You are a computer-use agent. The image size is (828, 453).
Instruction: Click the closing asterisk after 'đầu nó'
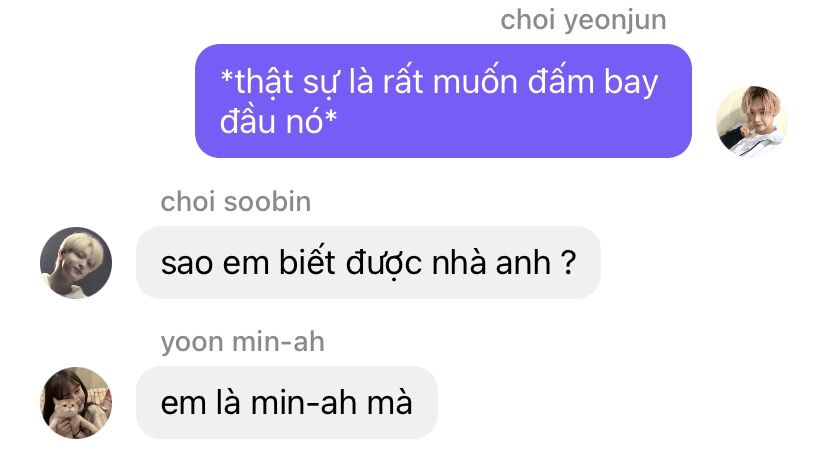pyautogui.click(x=331, y=117)
